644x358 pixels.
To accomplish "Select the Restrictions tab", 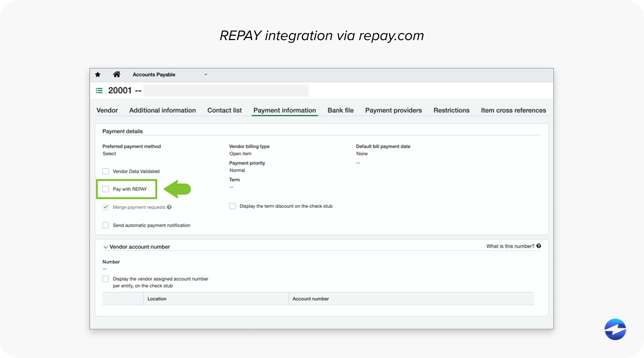I will click(x=451, y=110).
